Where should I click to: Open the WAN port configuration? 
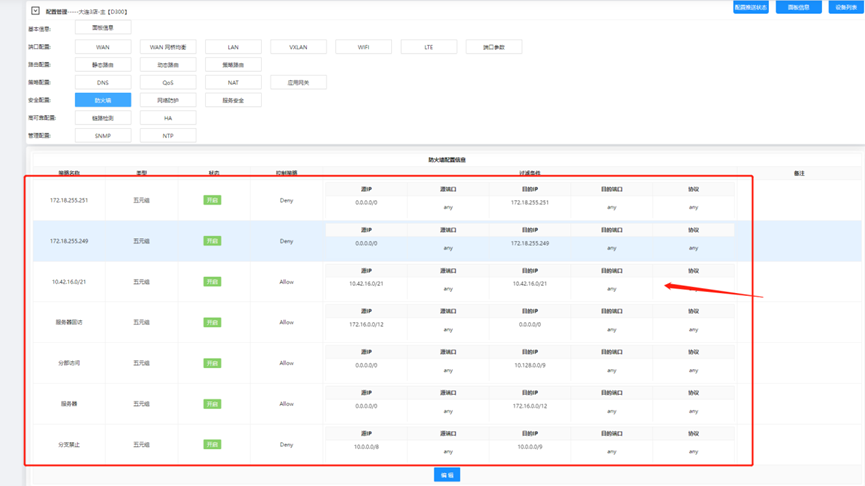point(103,47)
